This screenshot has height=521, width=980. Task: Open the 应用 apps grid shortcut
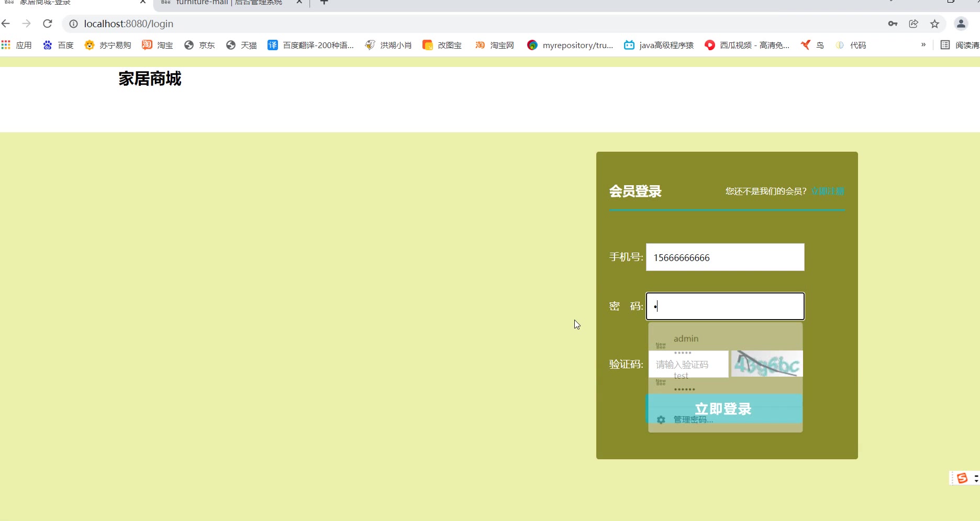coord(17,46)
